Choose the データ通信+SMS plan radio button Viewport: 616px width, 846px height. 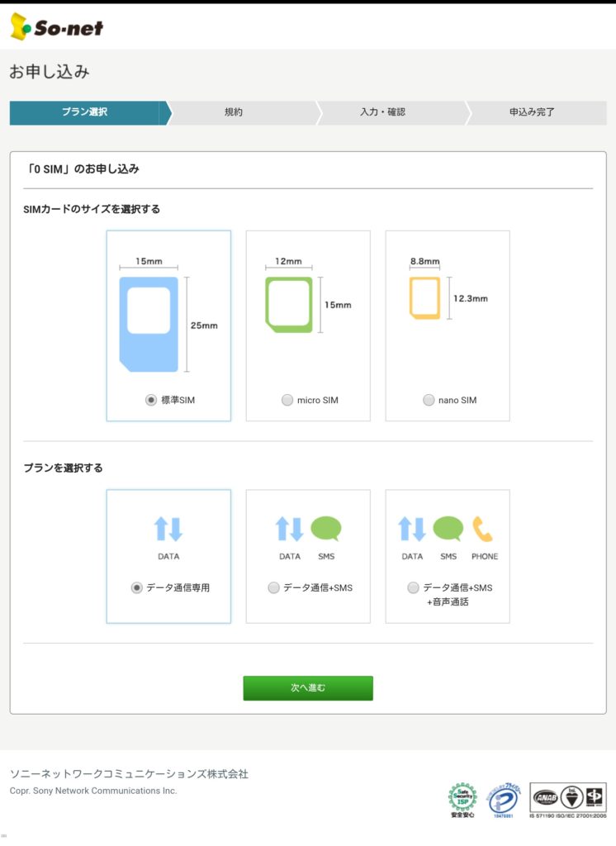point(274,587)
